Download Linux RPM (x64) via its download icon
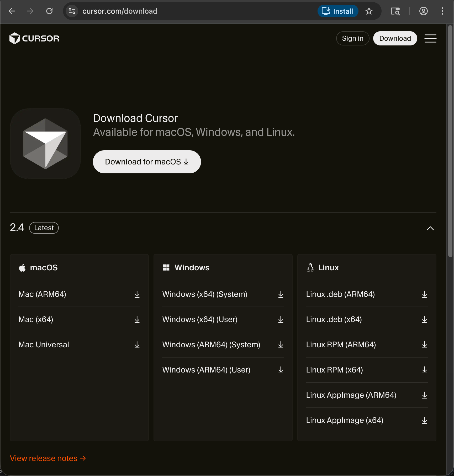Viewport: 454px width, 476px height. [425, 370]
